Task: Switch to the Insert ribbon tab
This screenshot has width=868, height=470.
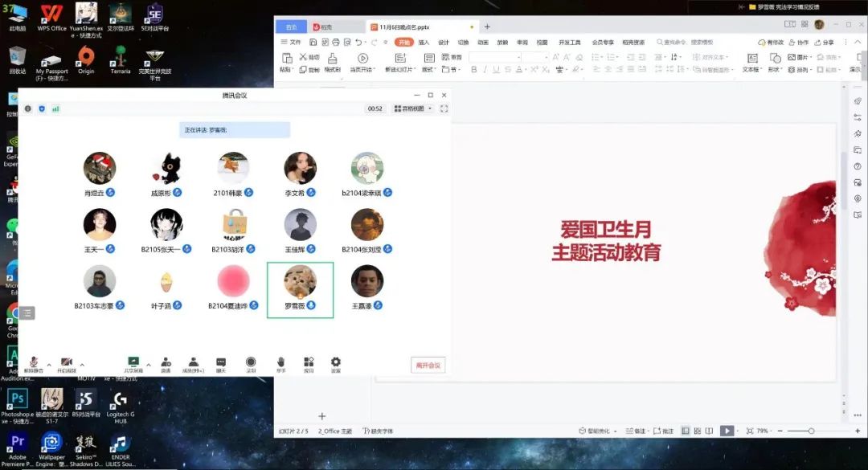Action: coord(424,43)
